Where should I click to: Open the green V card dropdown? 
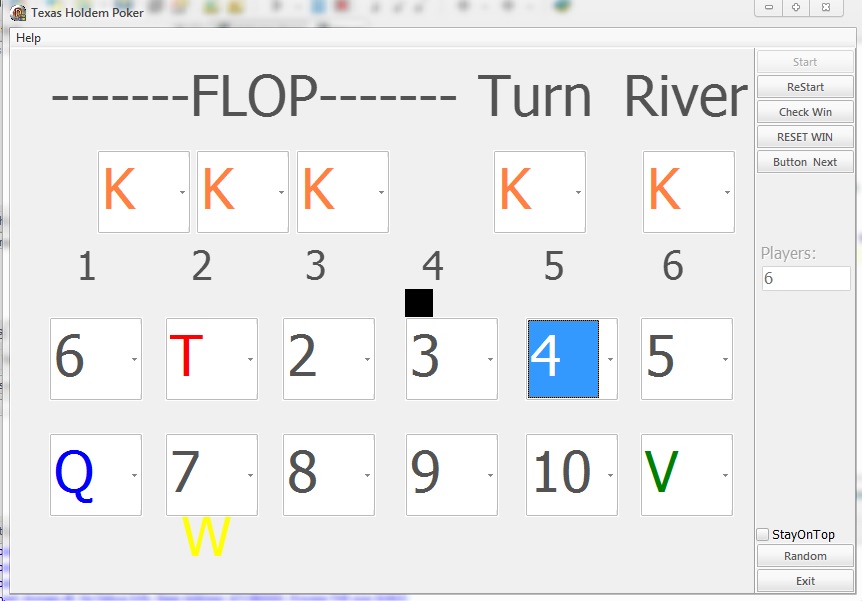(x=725, y=476)
